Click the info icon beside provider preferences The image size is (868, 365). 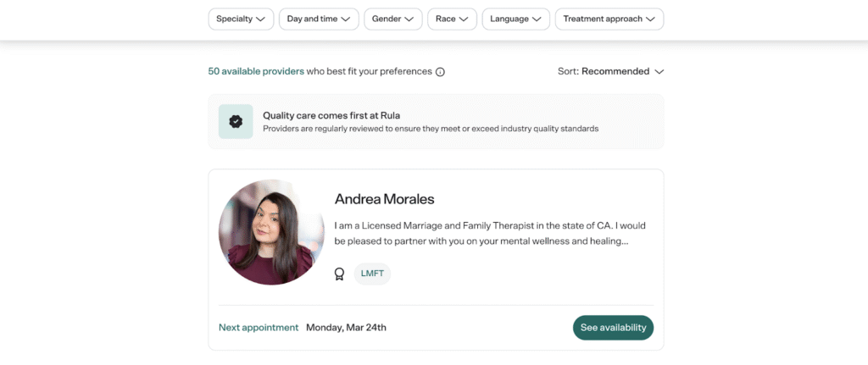click(440, 72)
